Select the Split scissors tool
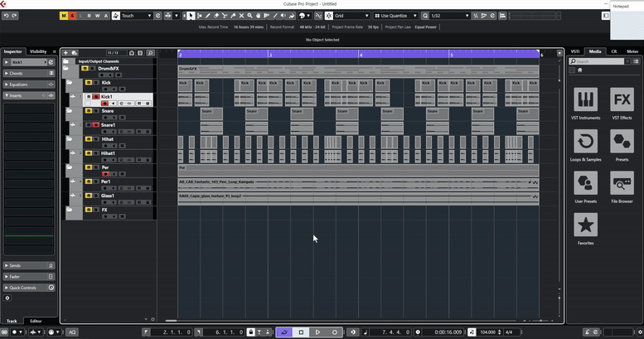Screen dimensions: 644x339 pos(225,16)
